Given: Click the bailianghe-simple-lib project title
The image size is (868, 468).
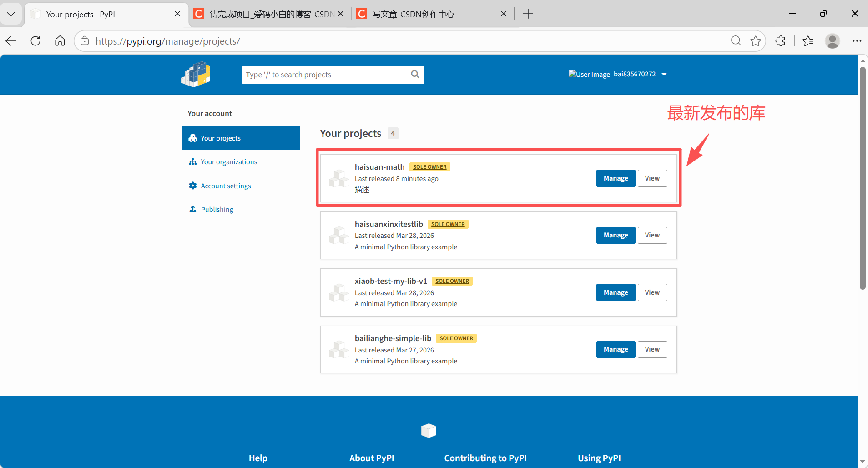Looking at the screenshot, I should tap(393, 338).
